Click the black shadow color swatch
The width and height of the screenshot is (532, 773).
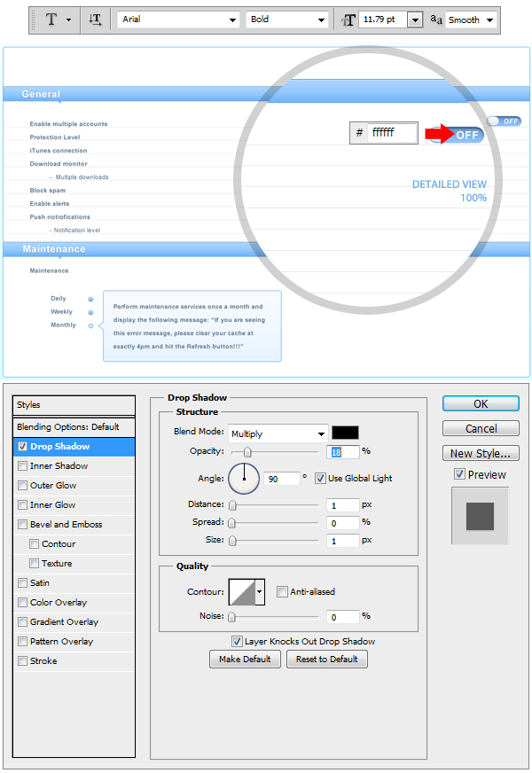(345, 433)
